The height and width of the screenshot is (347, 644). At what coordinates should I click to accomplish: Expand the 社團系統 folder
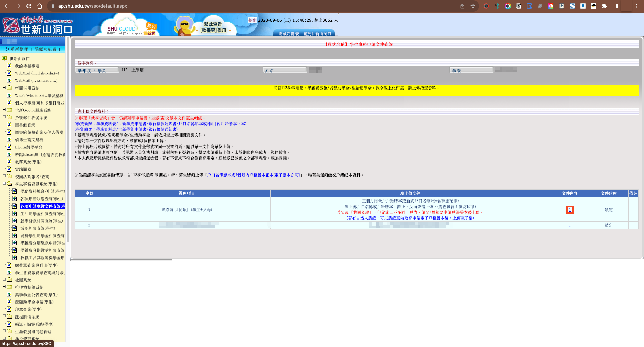click(x=4, y=279)
